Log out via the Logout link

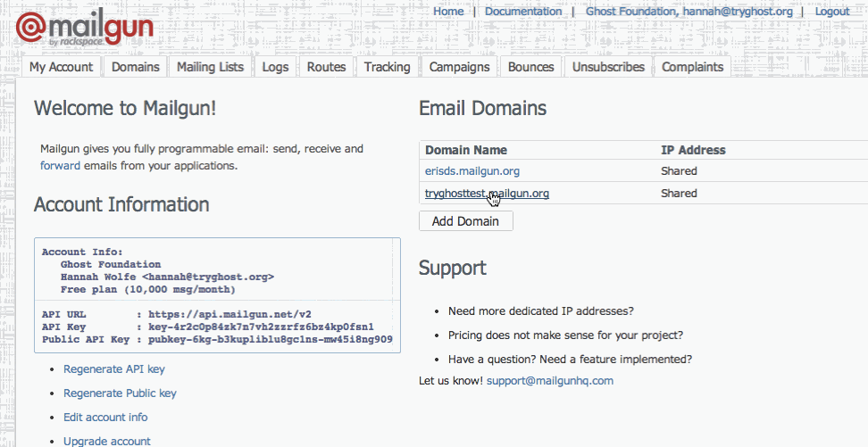click(x=832, y=12)
